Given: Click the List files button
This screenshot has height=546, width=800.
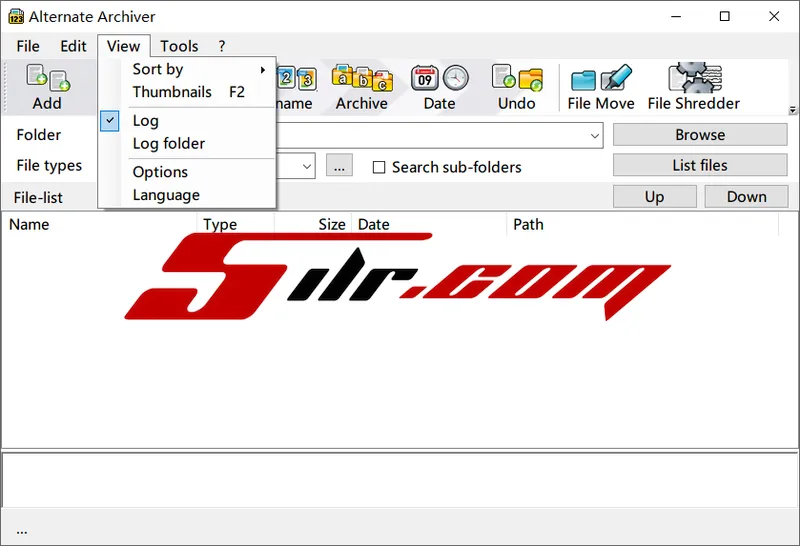Looking at the screenshot, I should (700, 165).
